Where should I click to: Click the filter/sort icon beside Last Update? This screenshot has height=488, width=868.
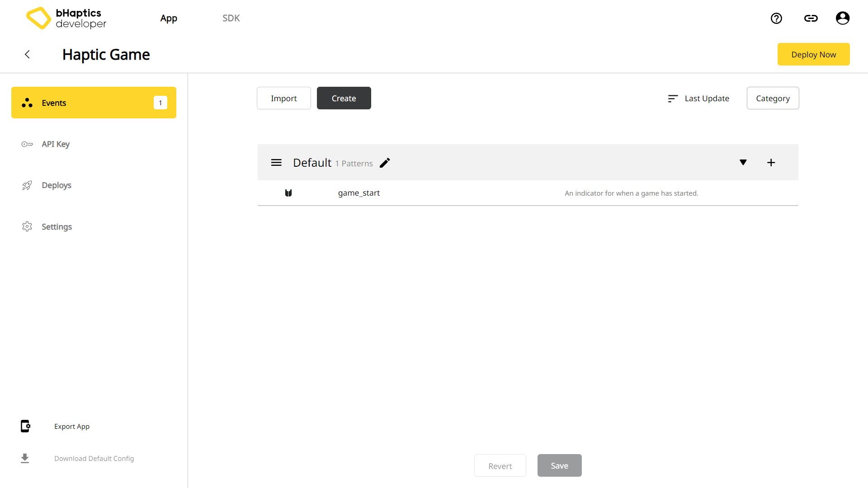point(672,99)
